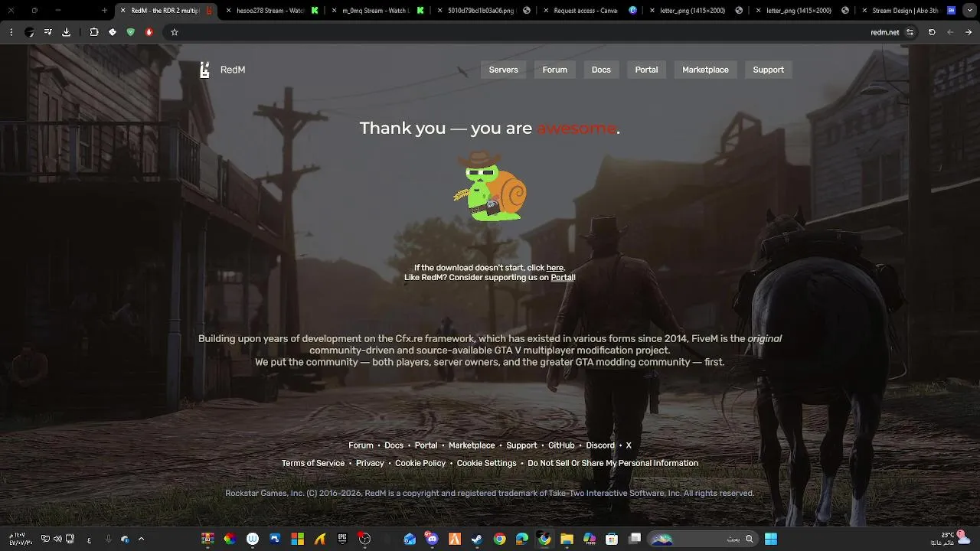Bookmark this page with the star icon
The height and width of the screenshot is (551, 980).
(x=175, y=32)
